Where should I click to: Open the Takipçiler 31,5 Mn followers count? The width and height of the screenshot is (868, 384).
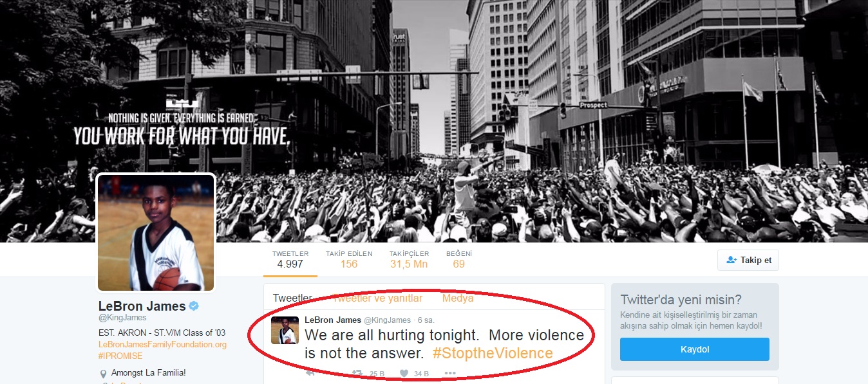point(409,260)
